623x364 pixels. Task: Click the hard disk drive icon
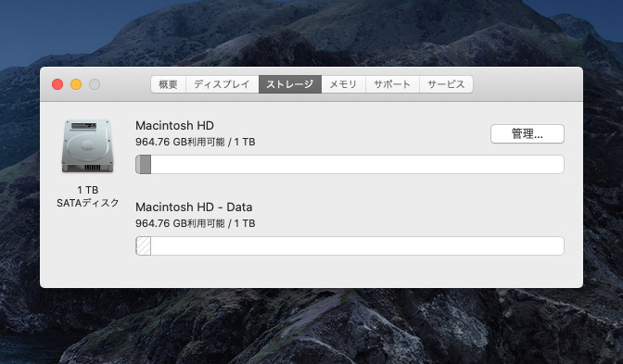pyautogui.click(x=87, y=146)
